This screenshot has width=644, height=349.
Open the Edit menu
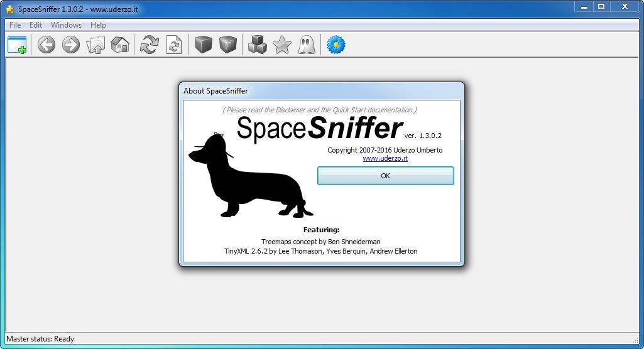coord(36,25)
